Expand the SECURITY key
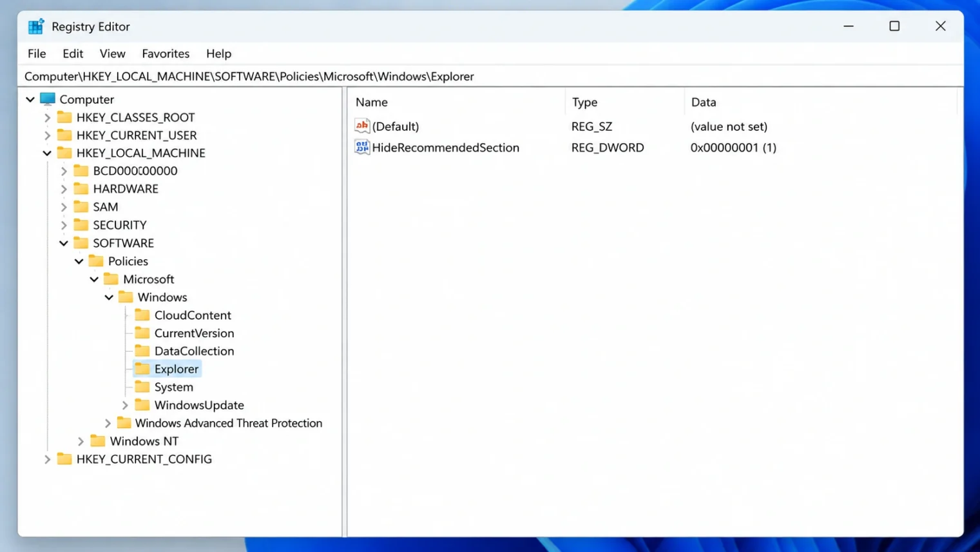The height and width of the screenshot is (552, 980). (64, 225)
